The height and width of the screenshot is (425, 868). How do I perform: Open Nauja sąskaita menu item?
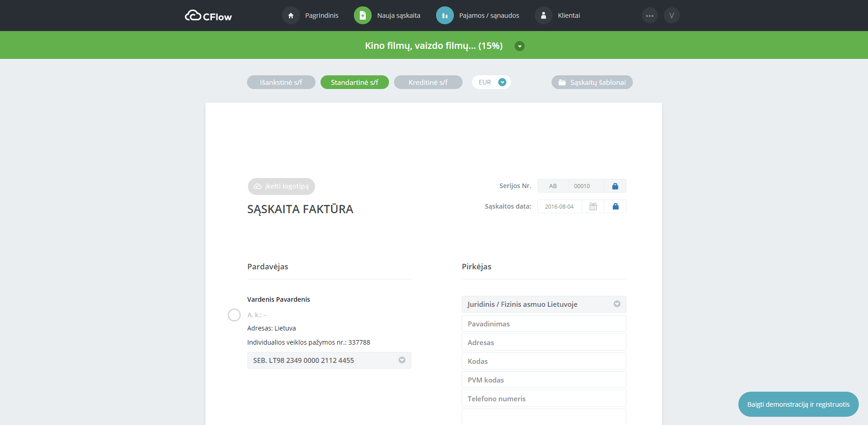(x=399, y=16)
